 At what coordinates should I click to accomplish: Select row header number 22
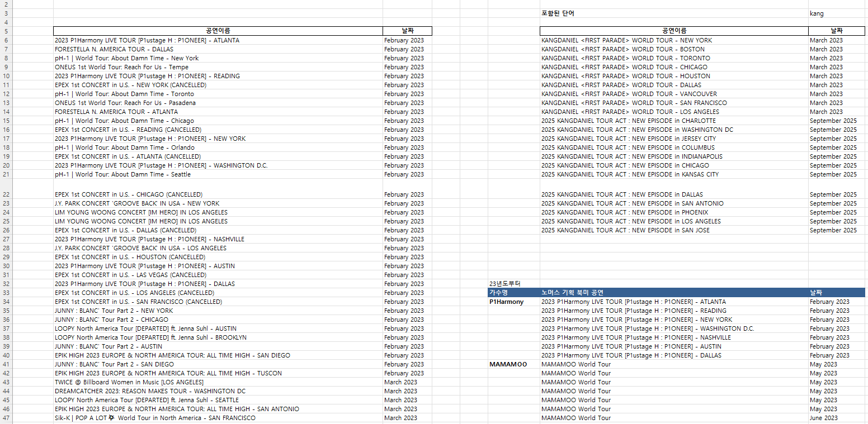point(6,194)
